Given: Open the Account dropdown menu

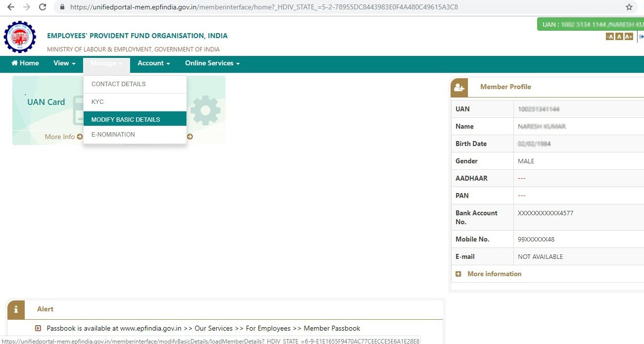Looking at the screenshot, I should [x=154, y=63].
